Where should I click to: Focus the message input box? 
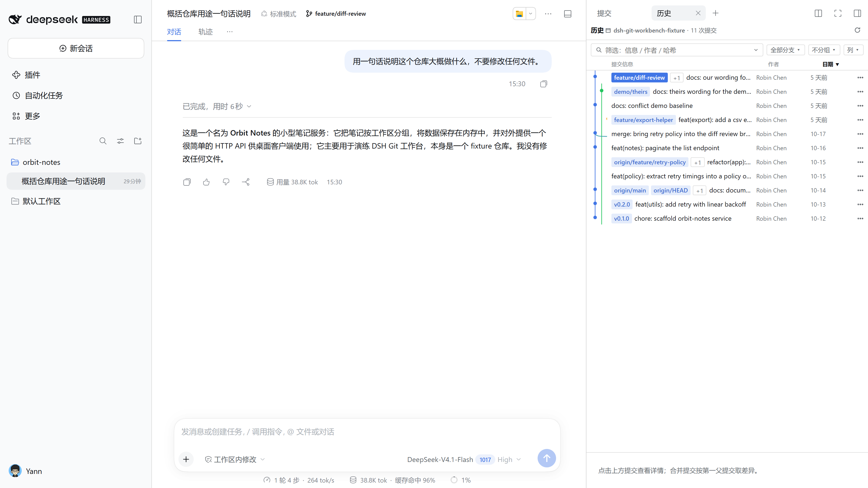pos(367,432)
